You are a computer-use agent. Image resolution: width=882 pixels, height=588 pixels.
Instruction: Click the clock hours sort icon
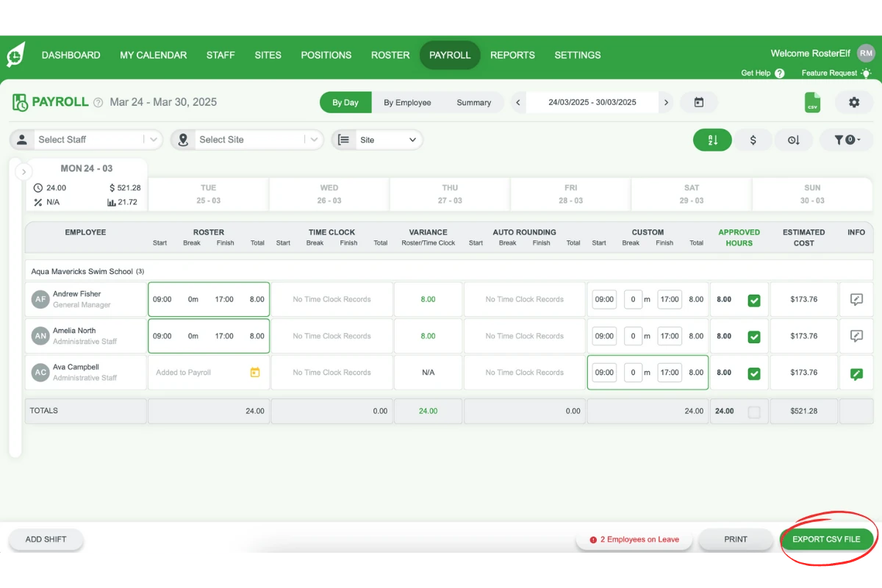[x=794, y=140]
